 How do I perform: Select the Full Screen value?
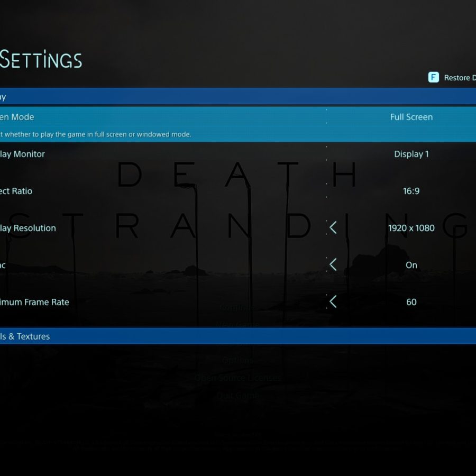tap(411, 117)
